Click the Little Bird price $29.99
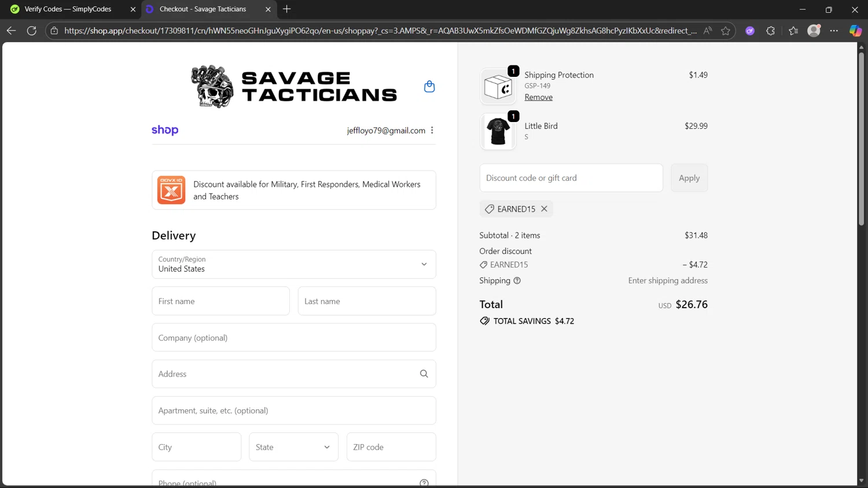Image resolution: width=868 pixels, height=488 pixels. point(696,126)
